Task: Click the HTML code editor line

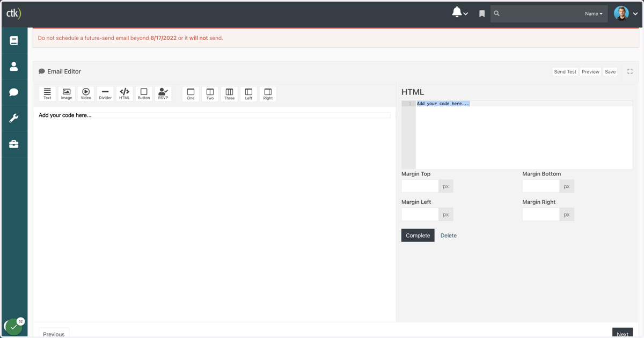Action: (x=524, y=104)
